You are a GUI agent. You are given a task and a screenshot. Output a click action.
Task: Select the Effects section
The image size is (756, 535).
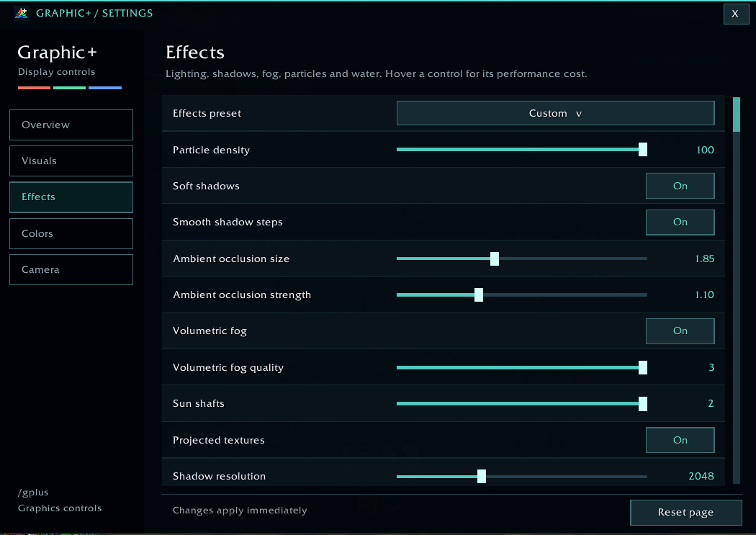coord(71,197)
